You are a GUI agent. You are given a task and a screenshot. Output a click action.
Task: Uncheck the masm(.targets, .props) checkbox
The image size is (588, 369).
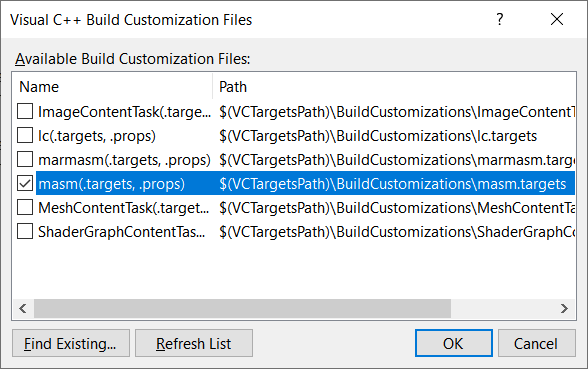(x=25, y=184)
